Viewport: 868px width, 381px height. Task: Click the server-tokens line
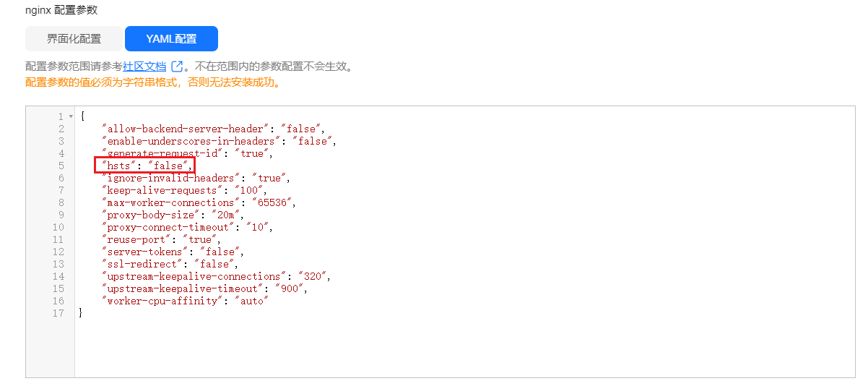(x=173, y=252)
